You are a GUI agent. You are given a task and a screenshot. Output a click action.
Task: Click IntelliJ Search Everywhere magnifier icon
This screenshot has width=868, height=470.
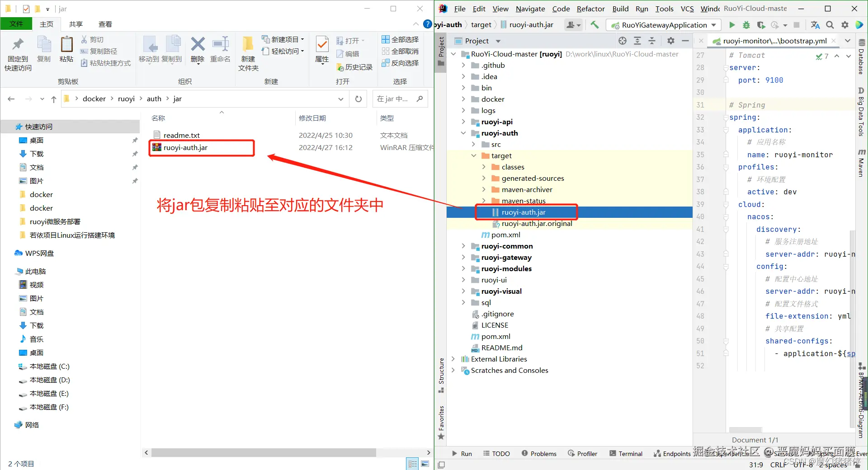tap(830, 25)
